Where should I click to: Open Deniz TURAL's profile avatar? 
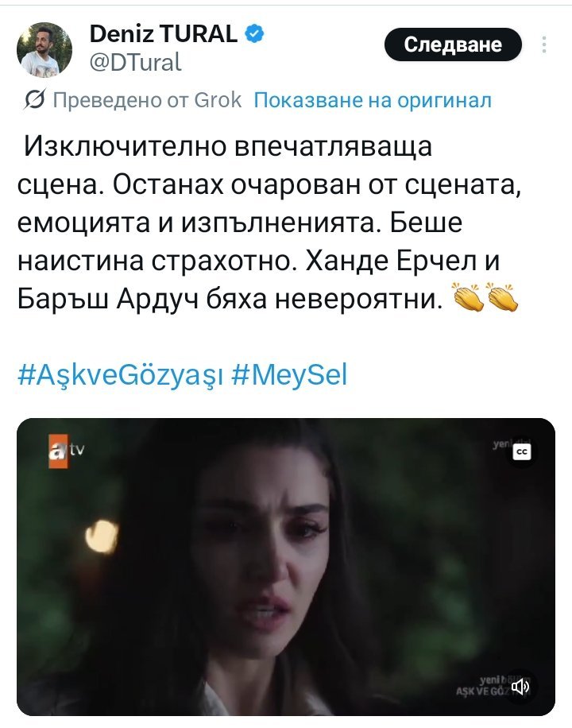pos(44,50)
